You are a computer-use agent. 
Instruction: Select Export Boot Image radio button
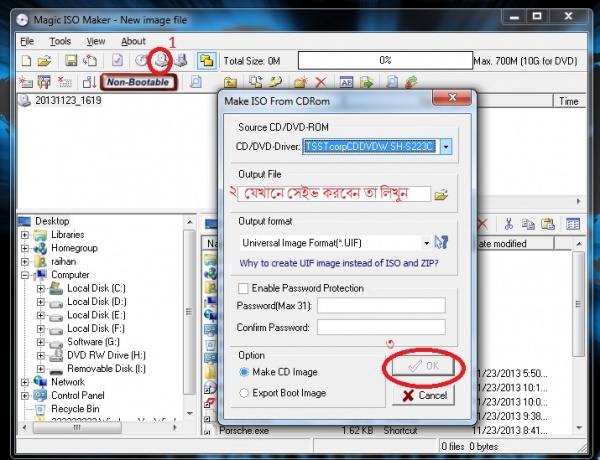(x=244, y=393)
